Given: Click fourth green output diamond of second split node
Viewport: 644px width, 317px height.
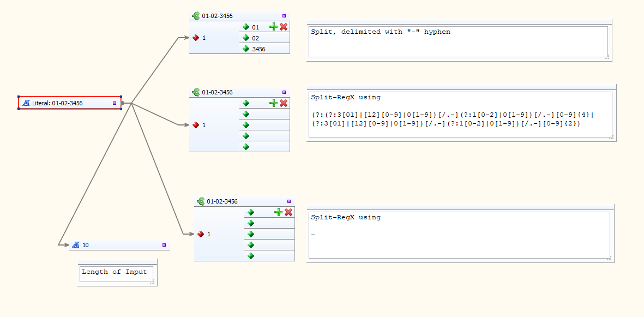Looking at the screenshot, I should click(x=246, y=136).
